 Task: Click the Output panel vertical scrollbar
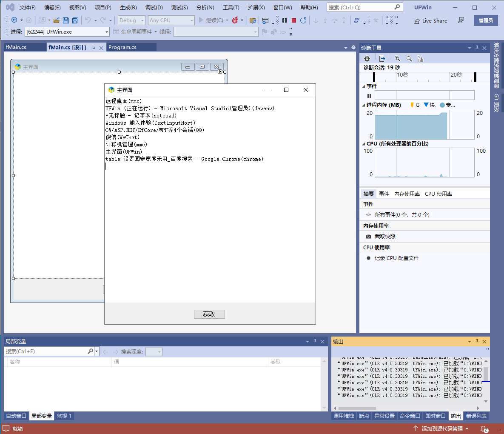pos(486,374)
